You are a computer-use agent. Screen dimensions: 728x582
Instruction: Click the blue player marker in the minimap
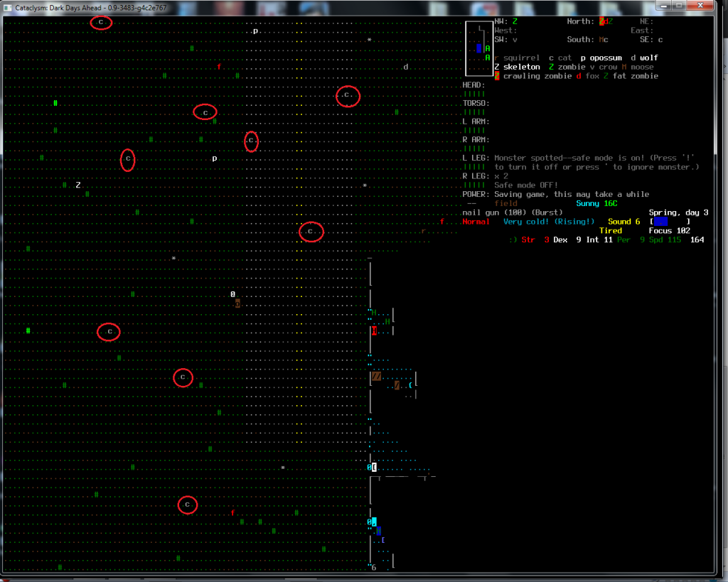pos(479,48)
